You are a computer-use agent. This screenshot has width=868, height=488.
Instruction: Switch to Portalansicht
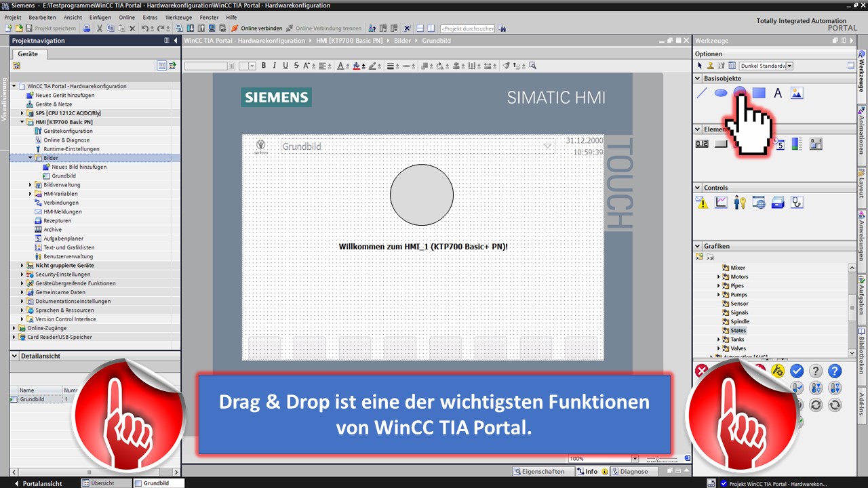tap(38, 483)
